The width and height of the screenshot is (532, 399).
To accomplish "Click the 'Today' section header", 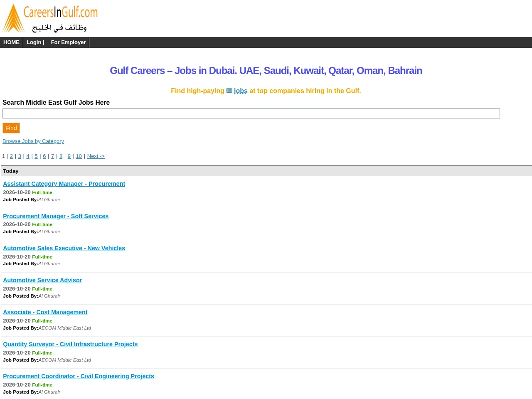I will 266,171.
